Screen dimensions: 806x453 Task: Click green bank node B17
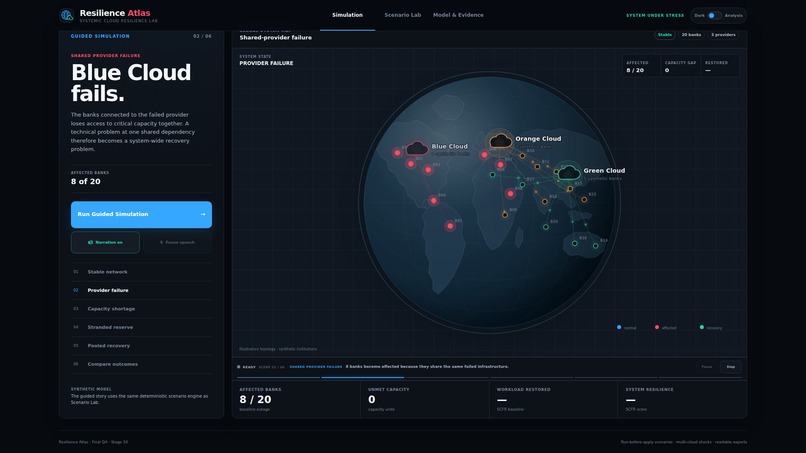point(522,185)
